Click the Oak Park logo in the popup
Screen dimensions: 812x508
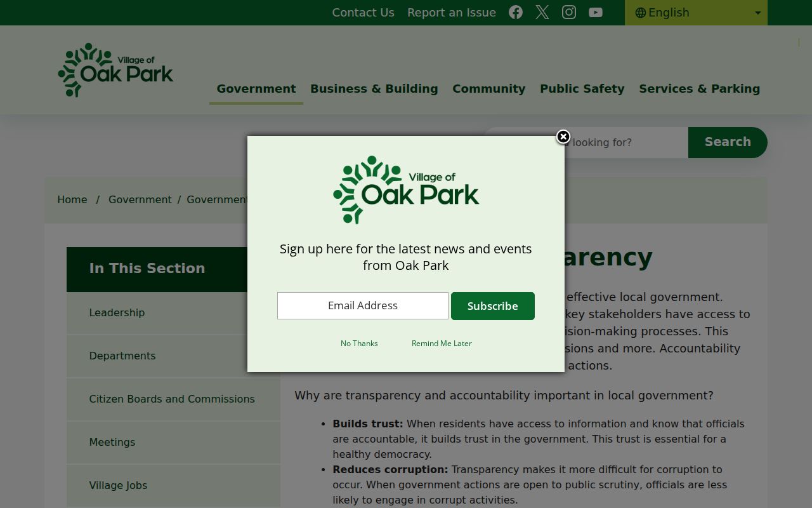pos(406,190)
